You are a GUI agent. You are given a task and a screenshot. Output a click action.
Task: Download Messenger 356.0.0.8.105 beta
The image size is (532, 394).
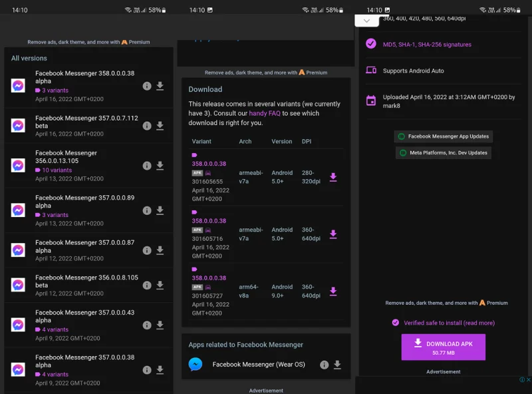coord(160,285)
